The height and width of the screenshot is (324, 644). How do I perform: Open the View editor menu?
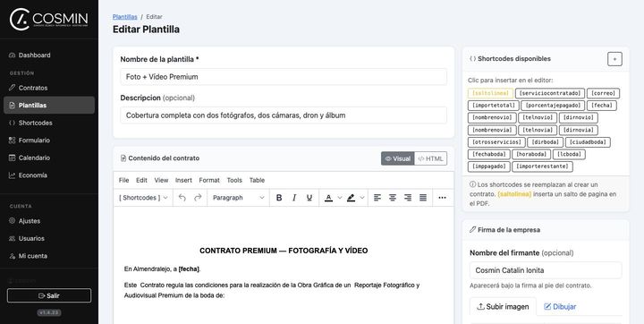161,180
